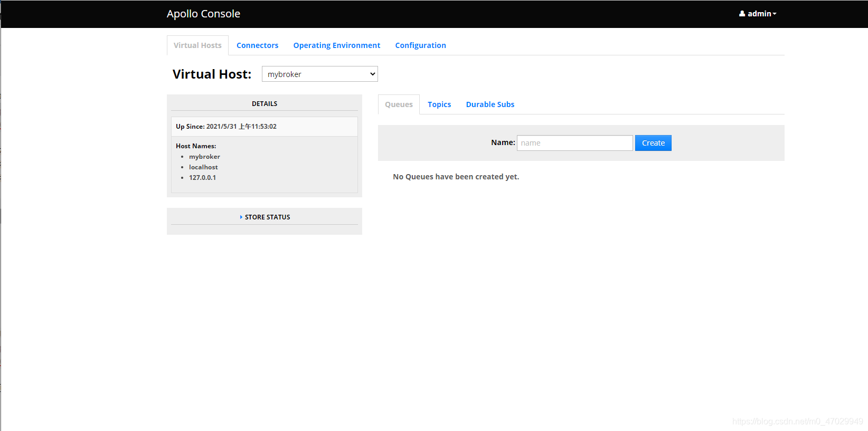Click the DETAILS section header
The image size is (868, 431).
265,104
